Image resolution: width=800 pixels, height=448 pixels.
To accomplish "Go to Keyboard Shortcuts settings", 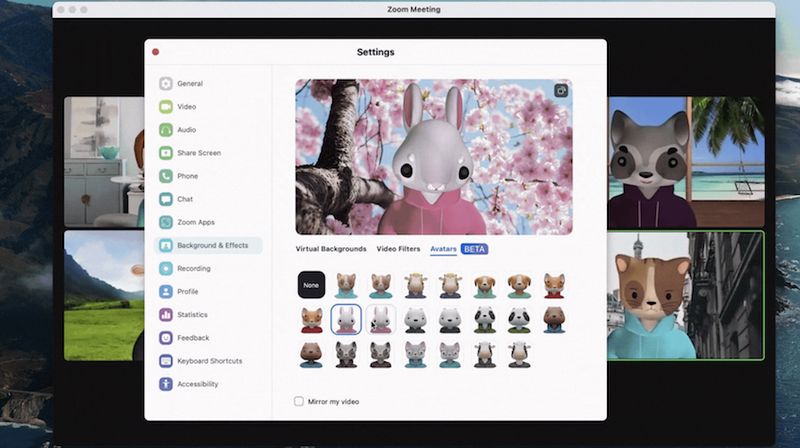I will (x=208, y=361).
